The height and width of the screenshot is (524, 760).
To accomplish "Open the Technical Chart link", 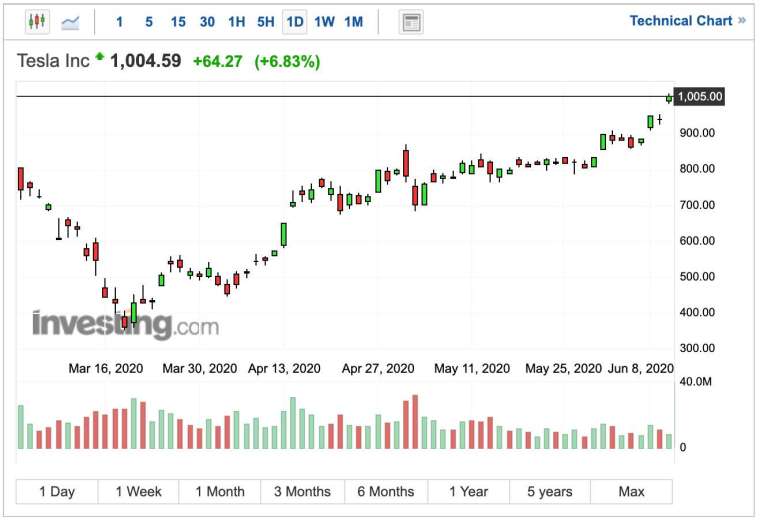I will click(681, 21).
